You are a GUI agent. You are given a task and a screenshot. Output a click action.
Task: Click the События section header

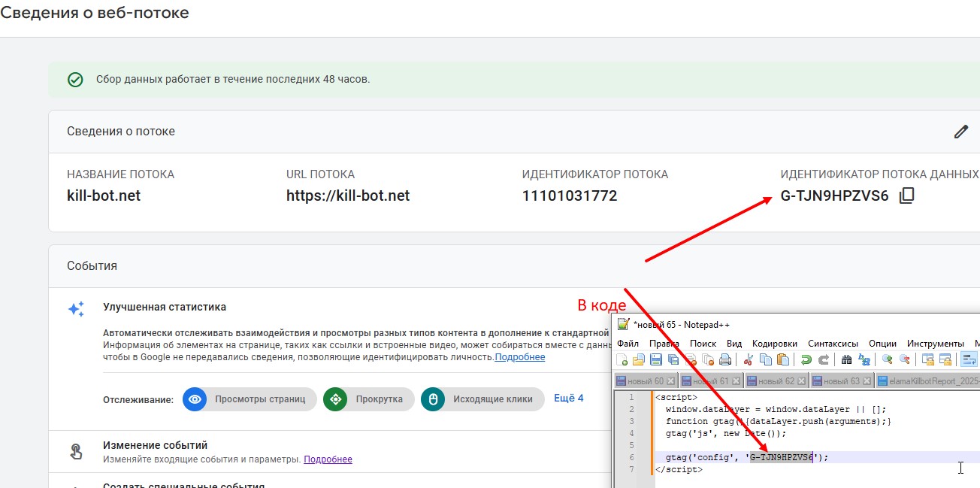(92, 266)
